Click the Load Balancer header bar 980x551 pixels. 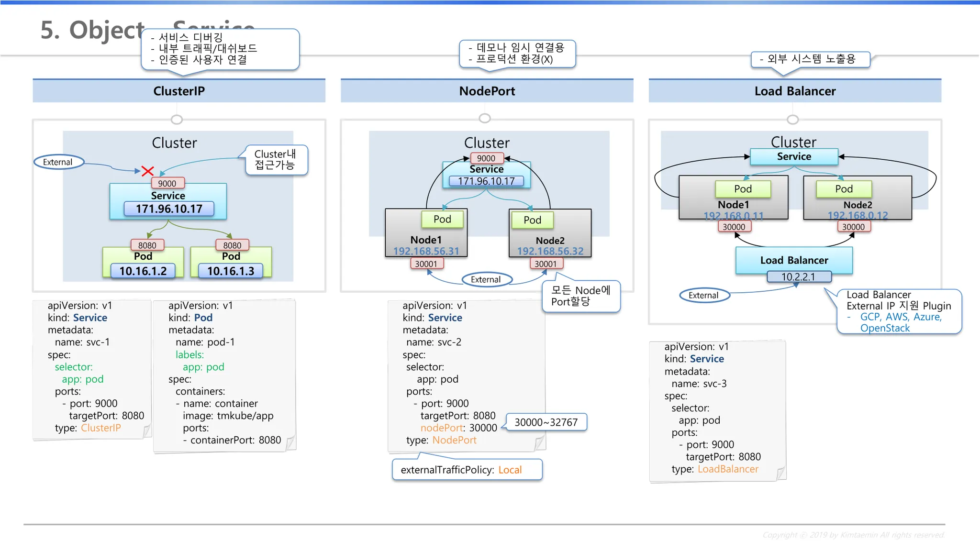pyautogui.click(x=795, y=91)
